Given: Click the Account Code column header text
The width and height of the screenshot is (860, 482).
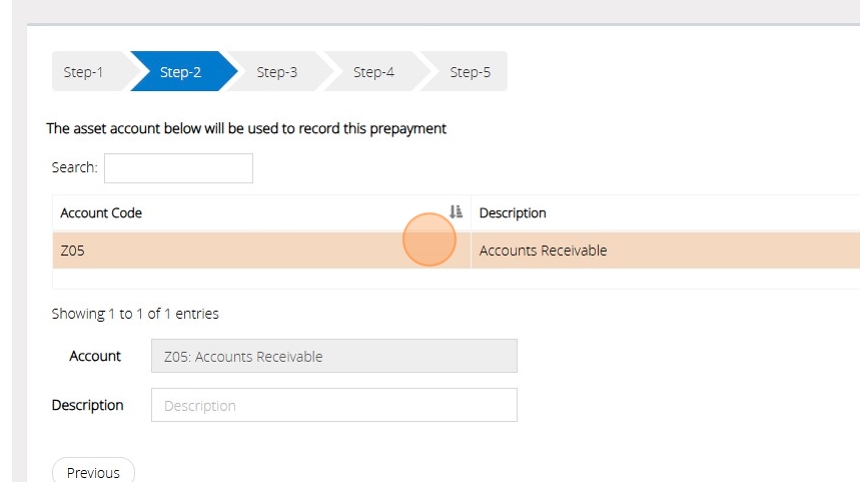Looking at the screenshot, I should (101, 213).
